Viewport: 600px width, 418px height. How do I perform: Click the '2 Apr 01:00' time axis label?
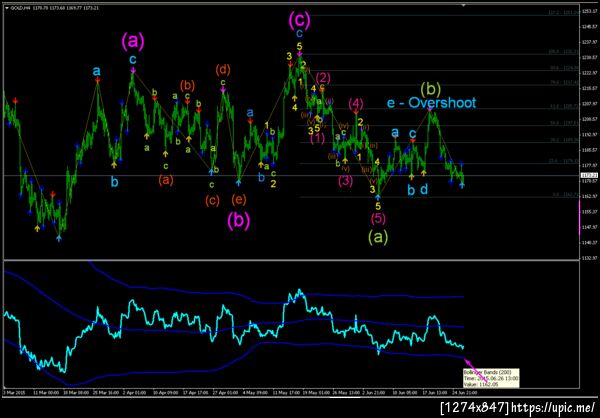132,392
